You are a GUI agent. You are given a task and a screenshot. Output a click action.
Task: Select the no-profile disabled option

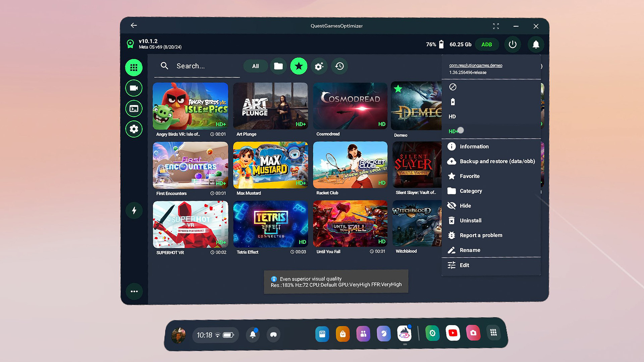click(x=453, y=87)
